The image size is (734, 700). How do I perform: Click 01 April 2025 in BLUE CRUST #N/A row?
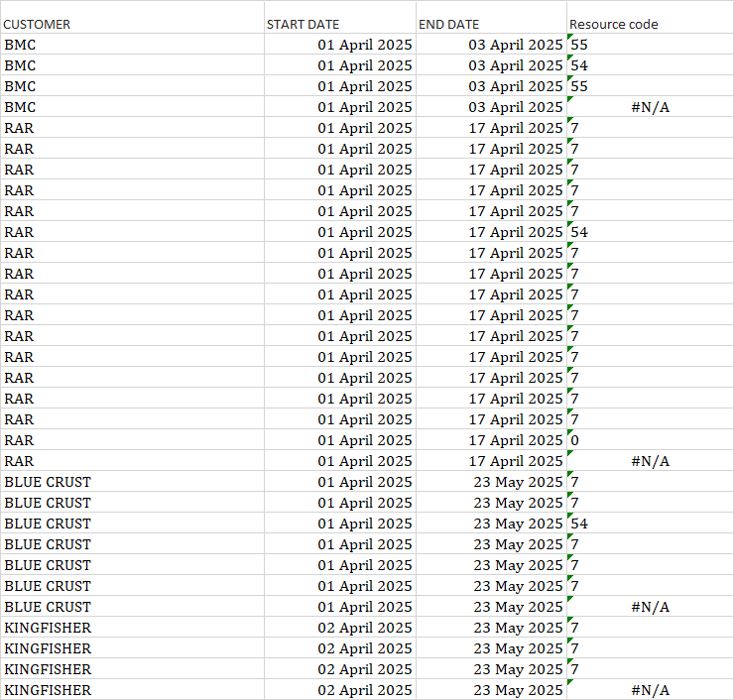[340, 607]
